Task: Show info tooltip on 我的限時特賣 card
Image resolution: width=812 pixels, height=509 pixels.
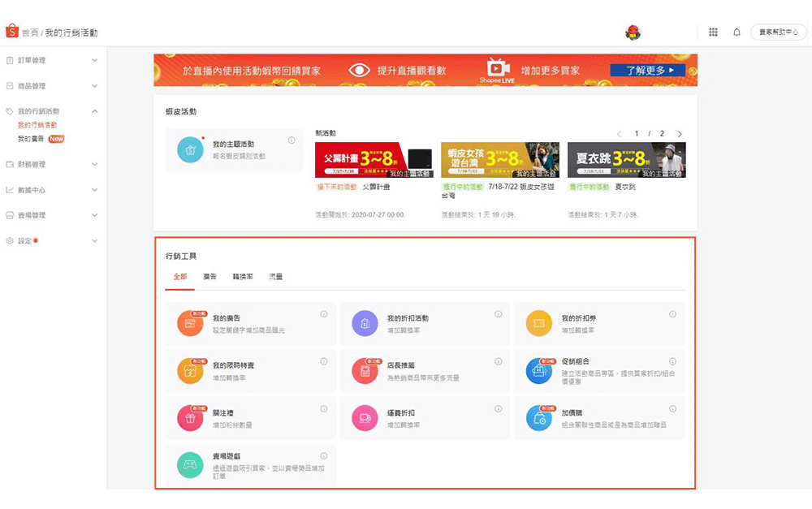Action: (x=324, y=361)
